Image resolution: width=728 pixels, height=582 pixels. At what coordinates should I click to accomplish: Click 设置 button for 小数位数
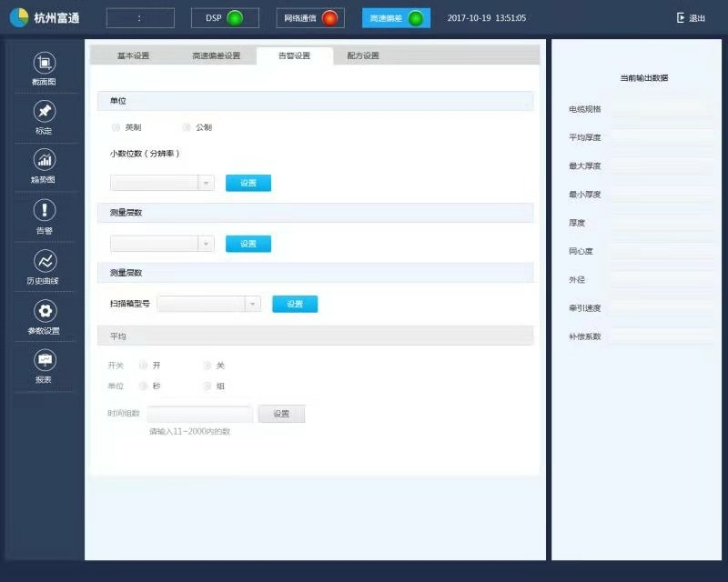[248, 183]
